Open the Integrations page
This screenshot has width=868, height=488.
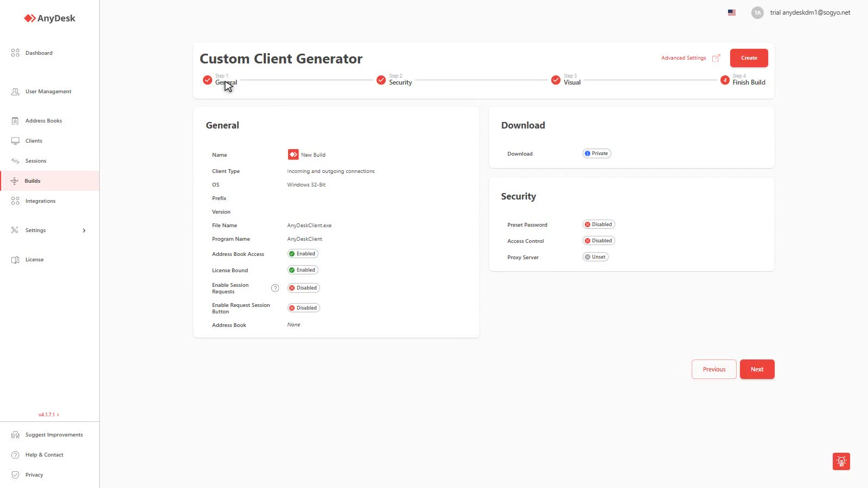point(40,201)
